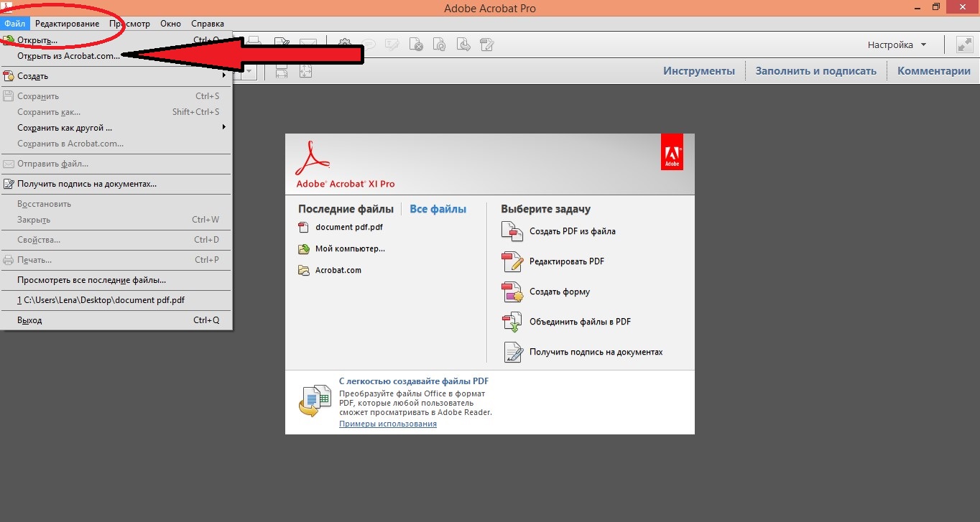Open the Редактирование menu
The width and height of the screenshot is (980, 522).
tap(68, 24)
